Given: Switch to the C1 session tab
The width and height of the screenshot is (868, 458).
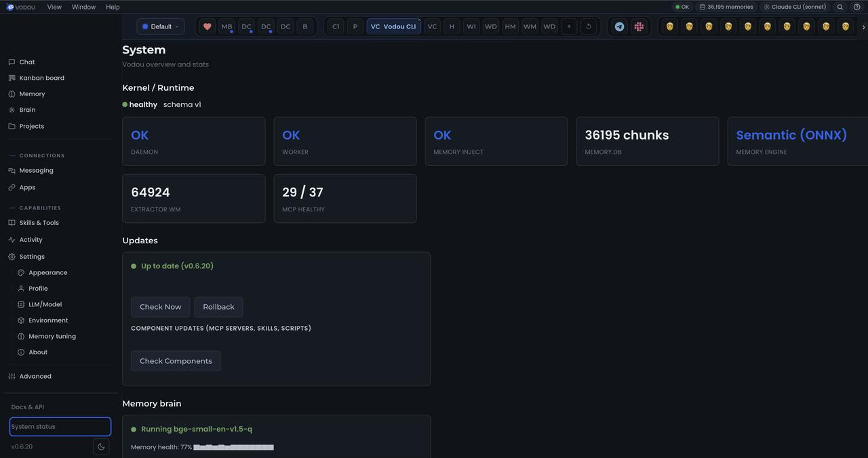Looking at the screenshot, I should (x=336, y=26).
